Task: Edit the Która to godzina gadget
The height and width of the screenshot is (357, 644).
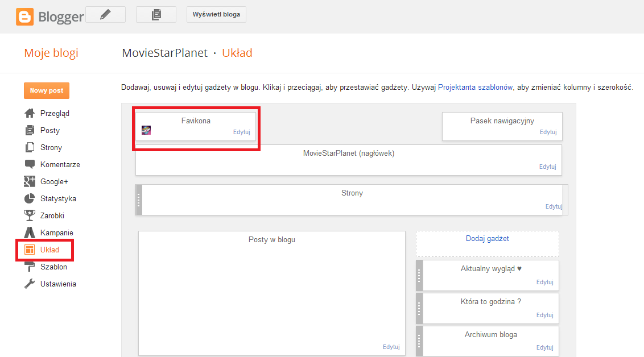Action: pos(544,315)
